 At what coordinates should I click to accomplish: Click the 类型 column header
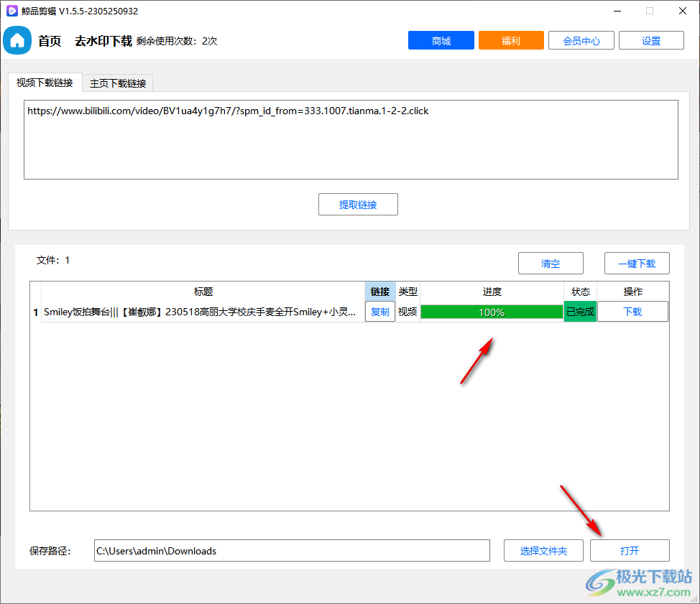click(407, 292)
